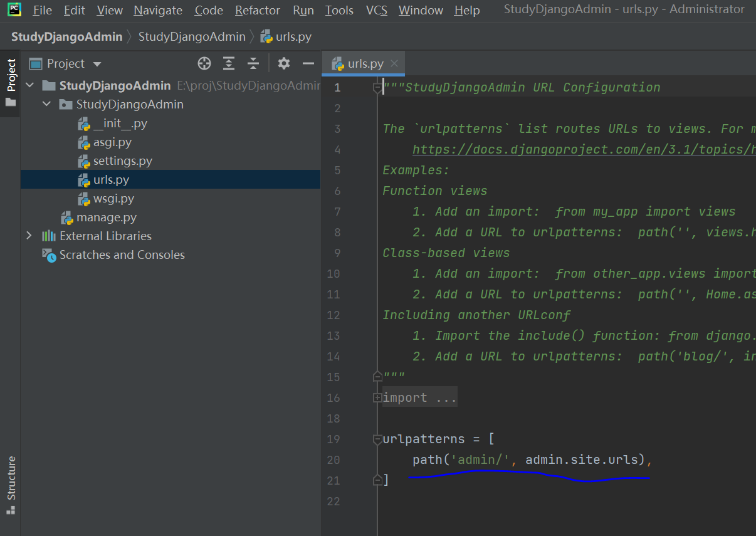Open the Code menu

click(209, 10)
